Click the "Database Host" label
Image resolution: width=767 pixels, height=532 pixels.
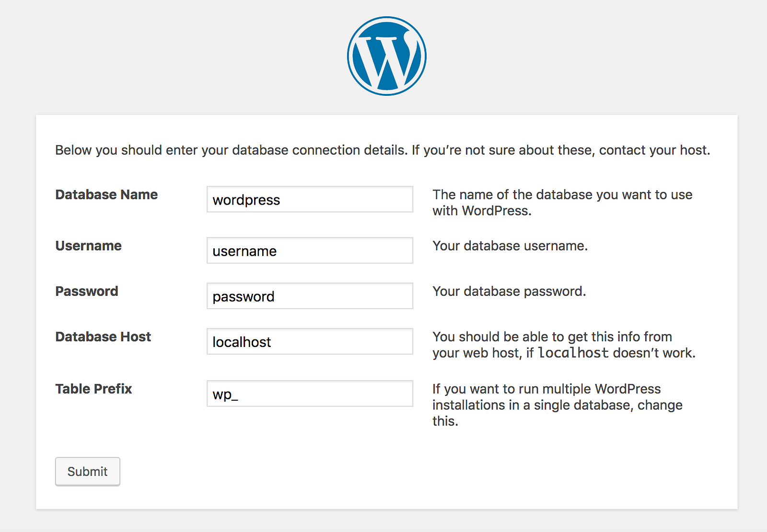click(x=103, y=337)
